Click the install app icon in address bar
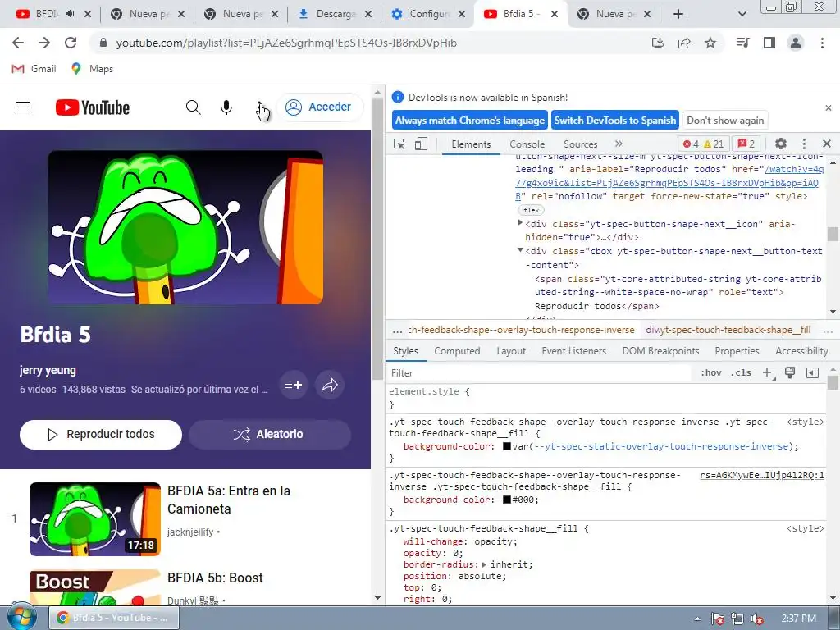This screenshot has width=840, height=630. tap(658, 43)
